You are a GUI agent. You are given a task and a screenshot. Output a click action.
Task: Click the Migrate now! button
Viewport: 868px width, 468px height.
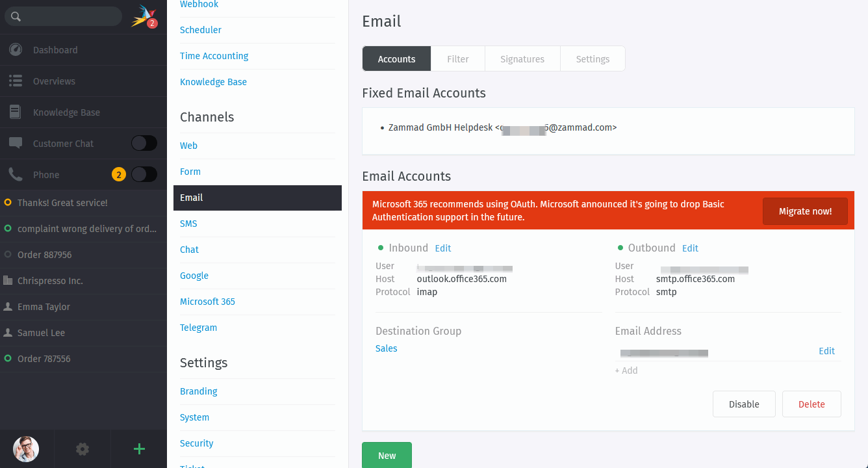(805, 211)
